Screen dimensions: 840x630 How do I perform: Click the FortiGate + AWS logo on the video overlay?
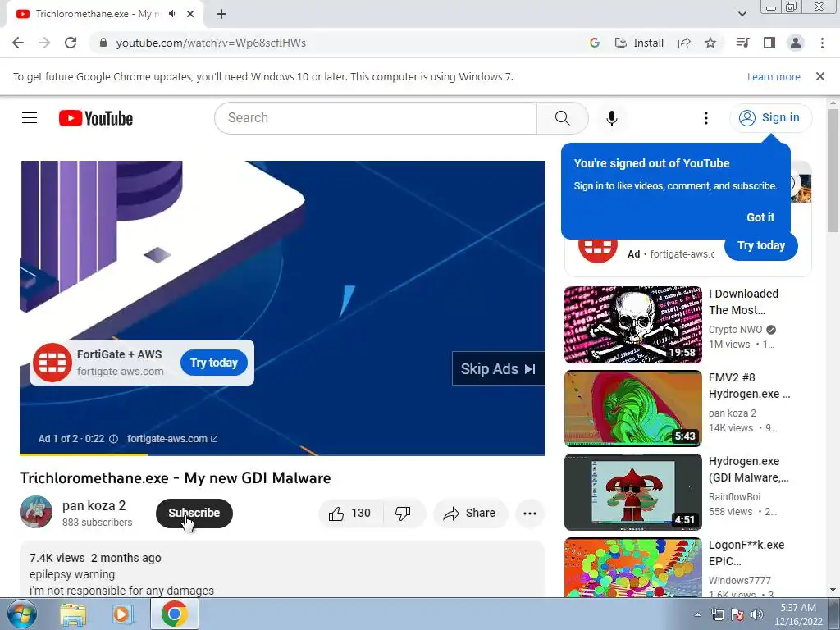(52, 363)
